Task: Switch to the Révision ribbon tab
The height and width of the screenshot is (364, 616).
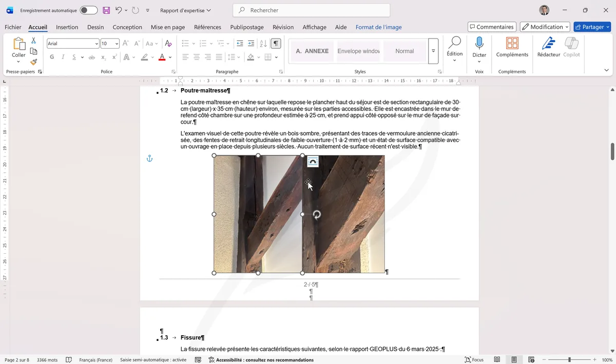Action: (283, 27)
